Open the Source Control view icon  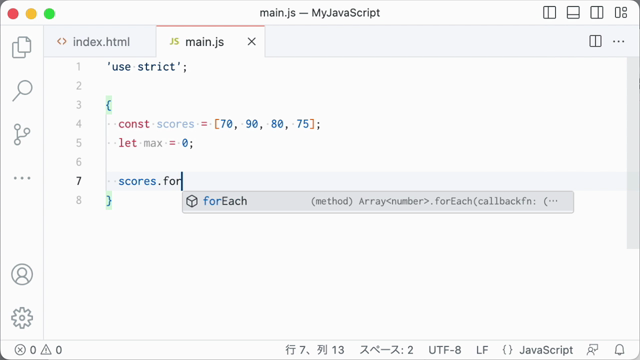[x=22, y=134]
